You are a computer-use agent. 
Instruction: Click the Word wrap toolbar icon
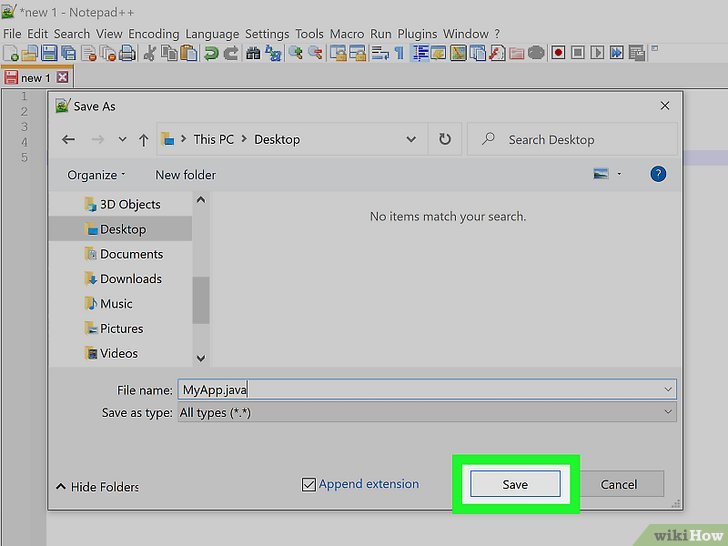pyautogui.click(x=380, y=53)
